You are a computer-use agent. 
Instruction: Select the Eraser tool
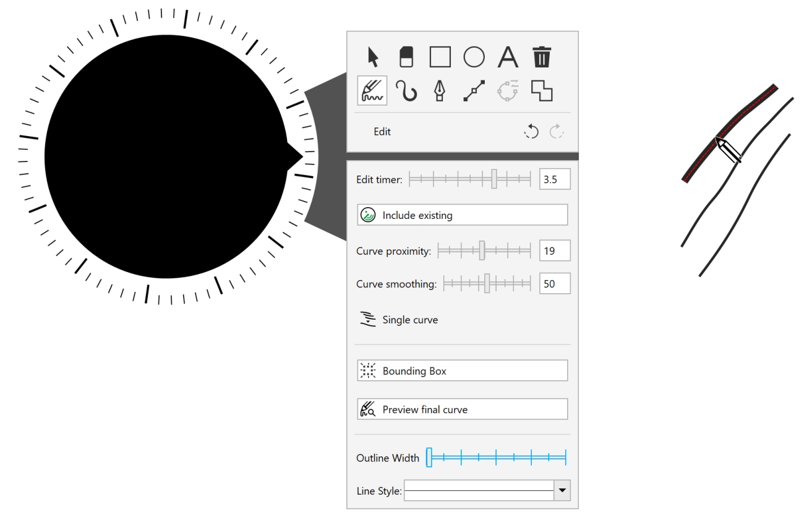(406, 57)
